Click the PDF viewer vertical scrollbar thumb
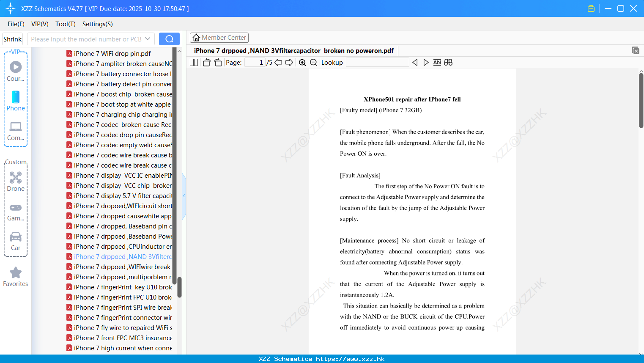This screenshot has height=363, width=644. (x=641, y=100)
